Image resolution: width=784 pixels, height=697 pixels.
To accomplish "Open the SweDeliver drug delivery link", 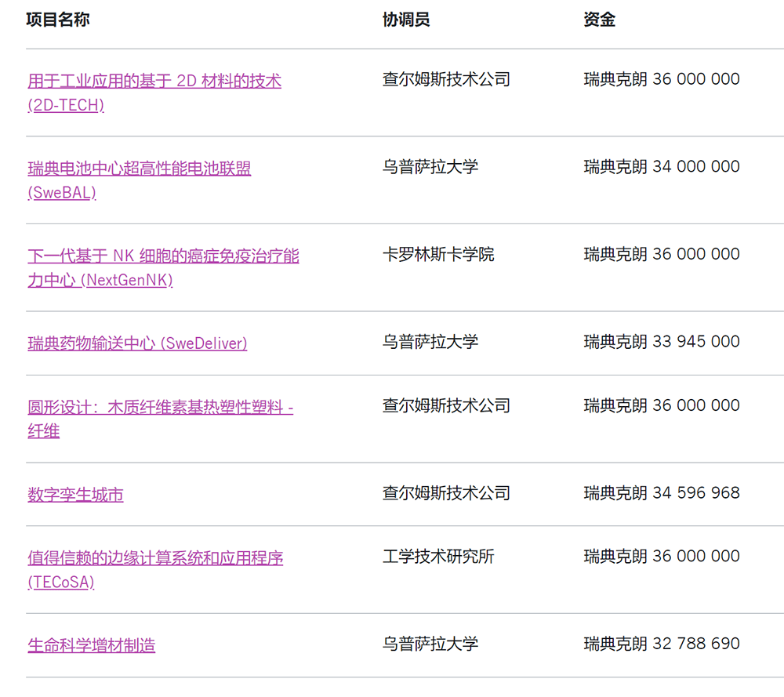I will pos(137,343).
